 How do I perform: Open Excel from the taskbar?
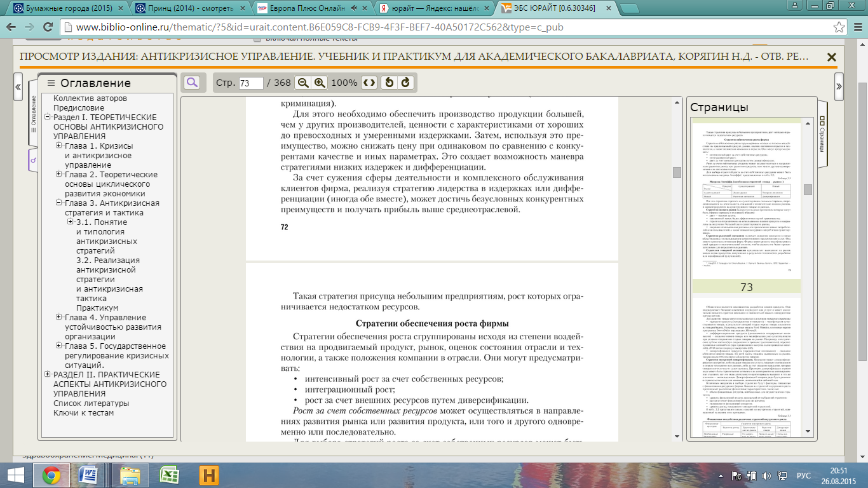[168, 475]
